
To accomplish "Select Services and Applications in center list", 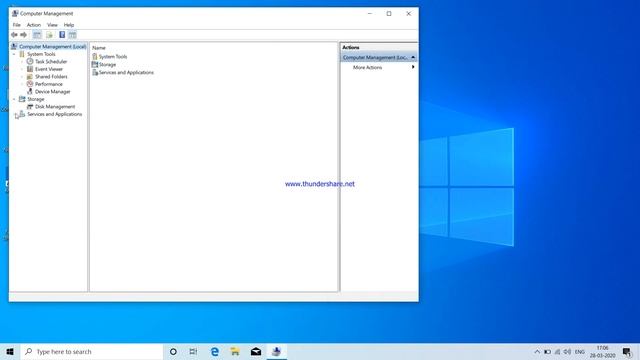I will click(126, 72).
